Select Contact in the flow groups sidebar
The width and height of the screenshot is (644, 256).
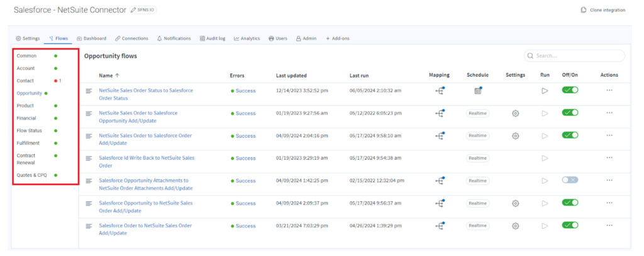pyautogui.click(x=26, y=81)
